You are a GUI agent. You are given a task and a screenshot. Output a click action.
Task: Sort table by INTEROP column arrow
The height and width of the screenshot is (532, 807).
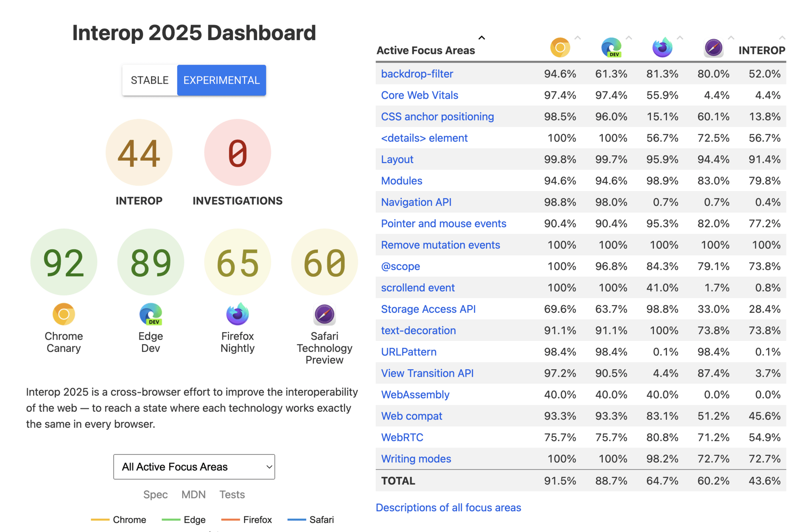tap(782, 38)
